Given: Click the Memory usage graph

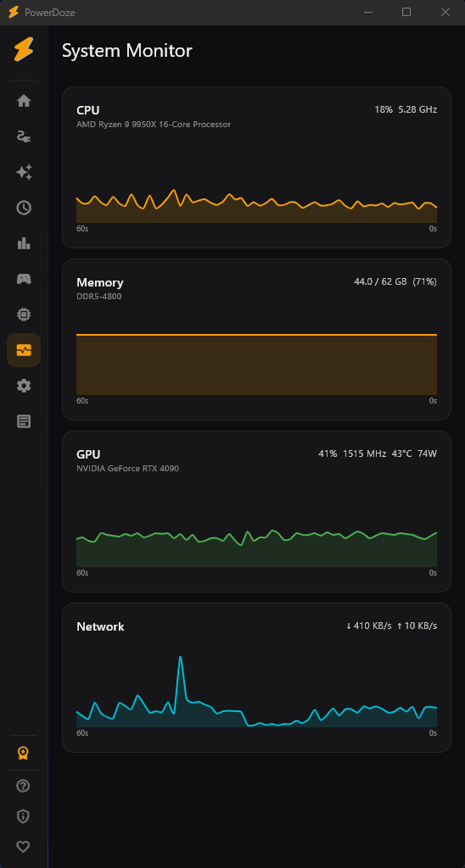Looking at the screenshot, I should [x=256, y=364].
